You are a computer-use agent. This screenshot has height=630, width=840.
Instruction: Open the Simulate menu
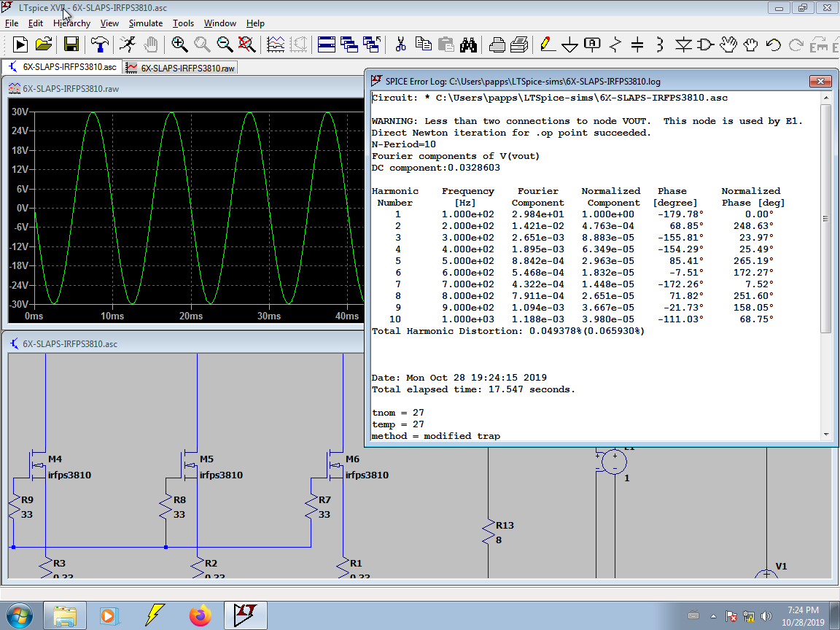pos(146,23)
